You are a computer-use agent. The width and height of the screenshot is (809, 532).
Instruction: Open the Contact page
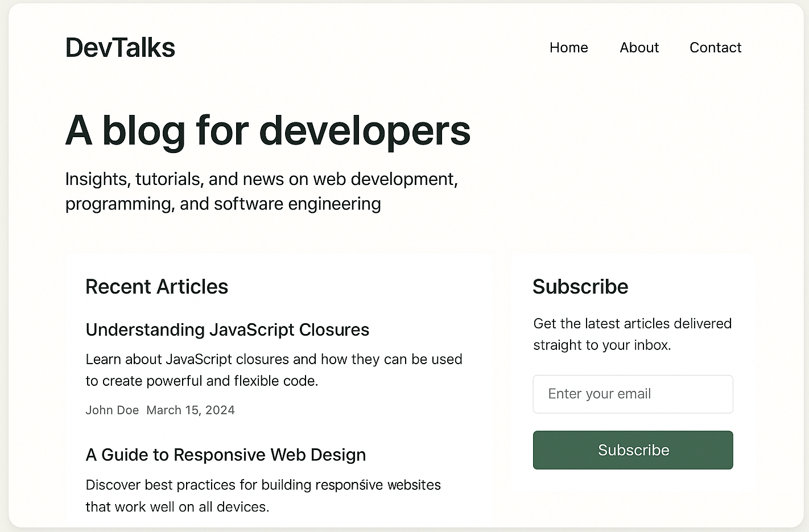[715, 48]
